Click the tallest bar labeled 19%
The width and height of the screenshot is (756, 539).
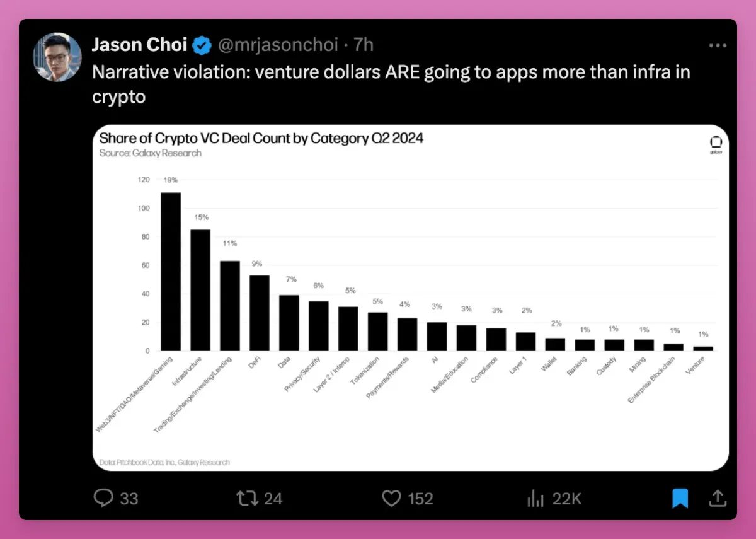point(171,271)
